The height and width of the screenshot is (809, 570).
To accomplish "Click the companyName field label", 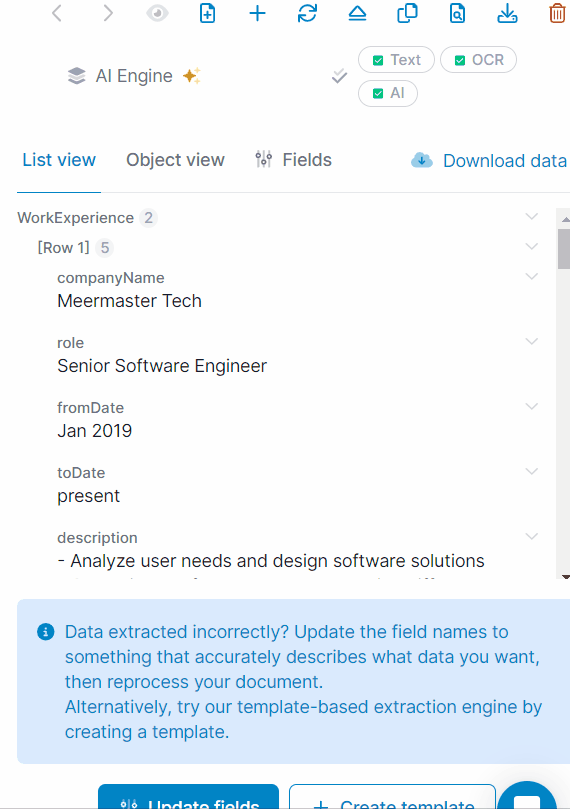I will coord(111,278).
